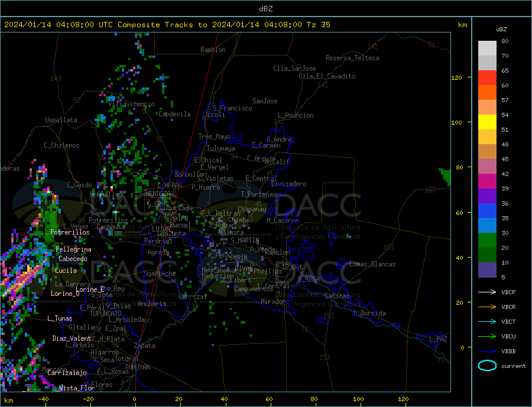Click the Tulumaya map label
The width and height of the screenshot is (532, 407).
221,148
